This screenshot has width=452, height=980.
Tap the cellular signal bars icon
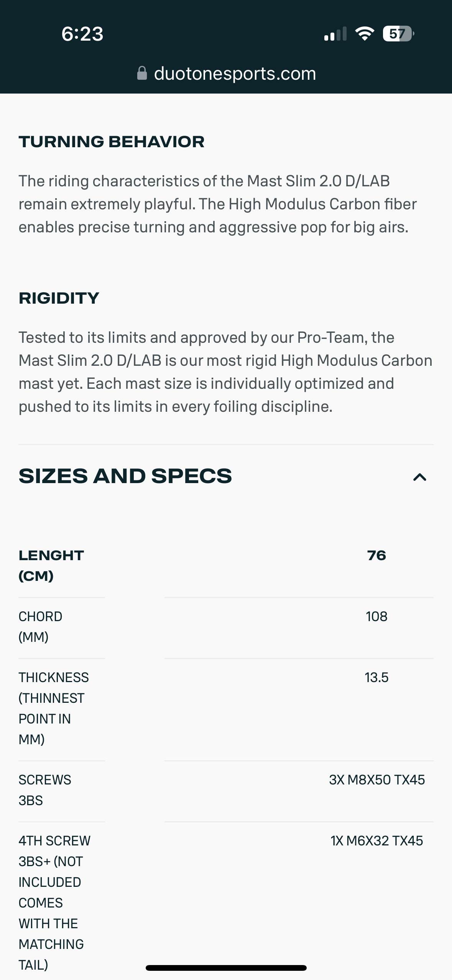click(x=335, y=34)
